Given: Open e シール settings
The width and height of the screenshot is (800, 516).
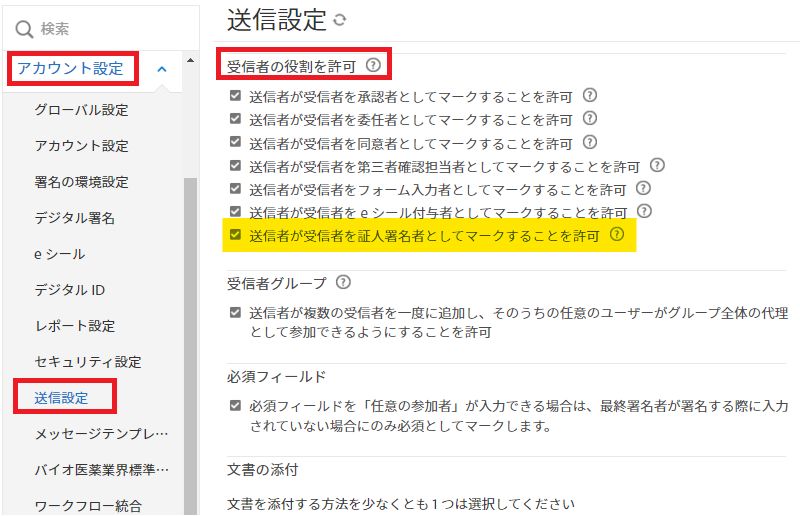Looking at the screenshot, I should tap(60, 254).
